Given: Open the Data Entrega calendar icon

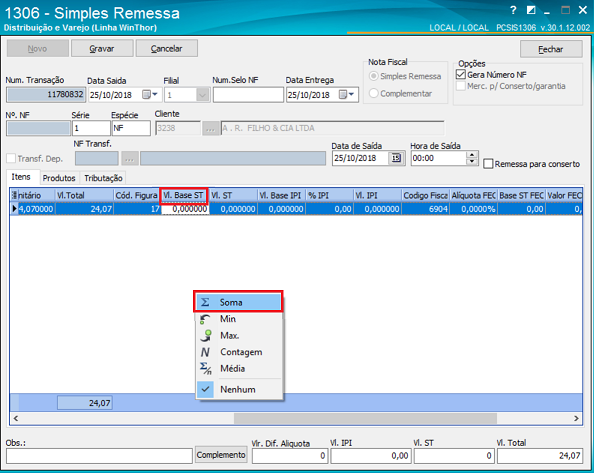Looking at the screenshot, I should (342, 94).
